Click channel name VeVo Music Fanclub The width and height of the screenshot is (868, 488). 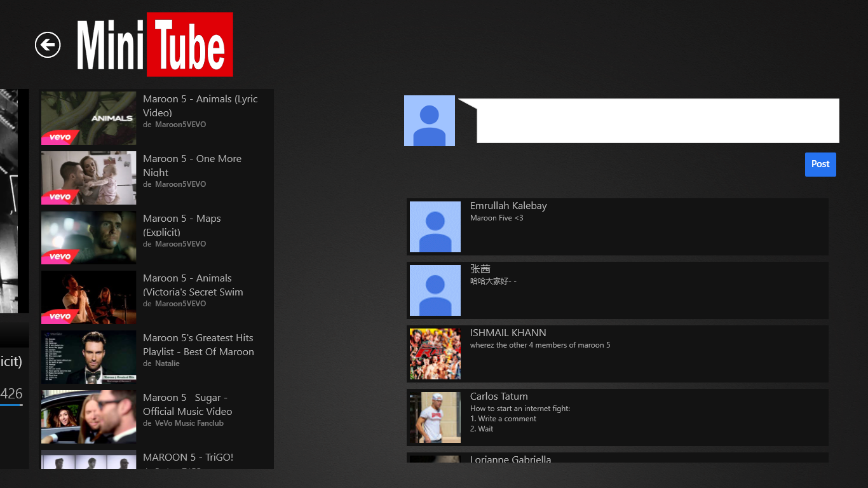click(189, 423)
